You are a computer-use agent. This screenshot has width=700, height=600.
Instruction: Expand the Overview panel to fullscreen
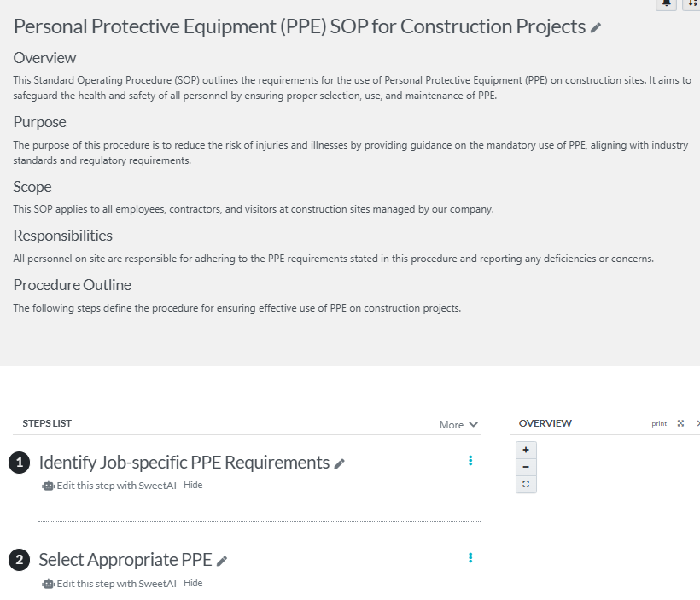coord(680,423)
